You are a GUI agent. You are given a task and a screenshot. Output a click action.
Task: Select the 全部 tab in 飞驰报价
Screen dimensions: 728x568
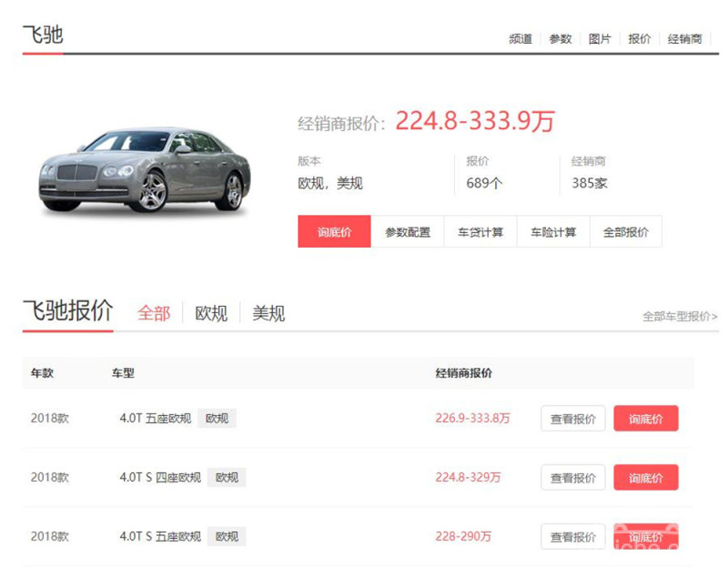(x=154, y=313)
